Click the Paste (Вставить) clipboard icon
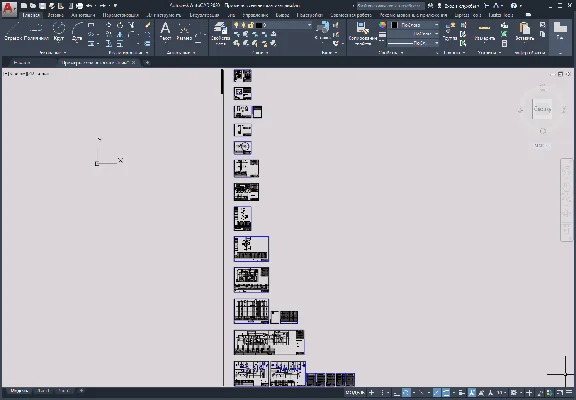The image size is (576, 400). [x=525, y=31]
